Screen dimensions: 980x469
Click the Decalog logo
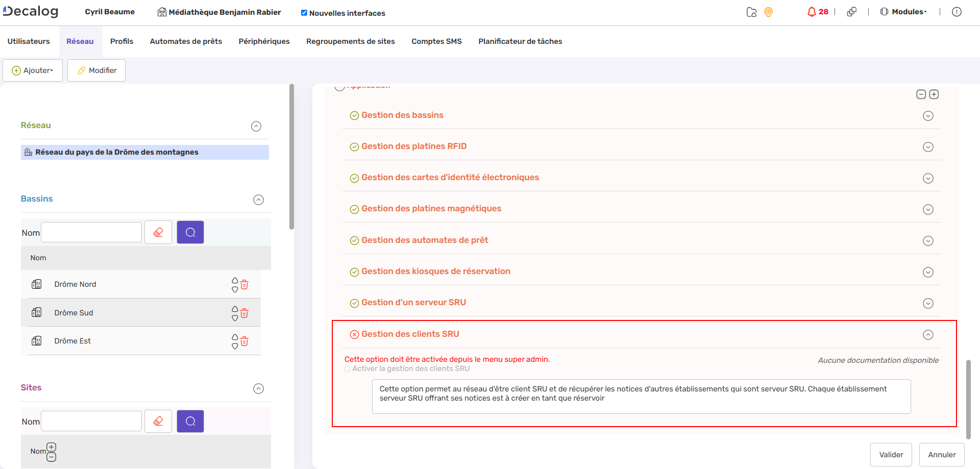tap(30, 11)
